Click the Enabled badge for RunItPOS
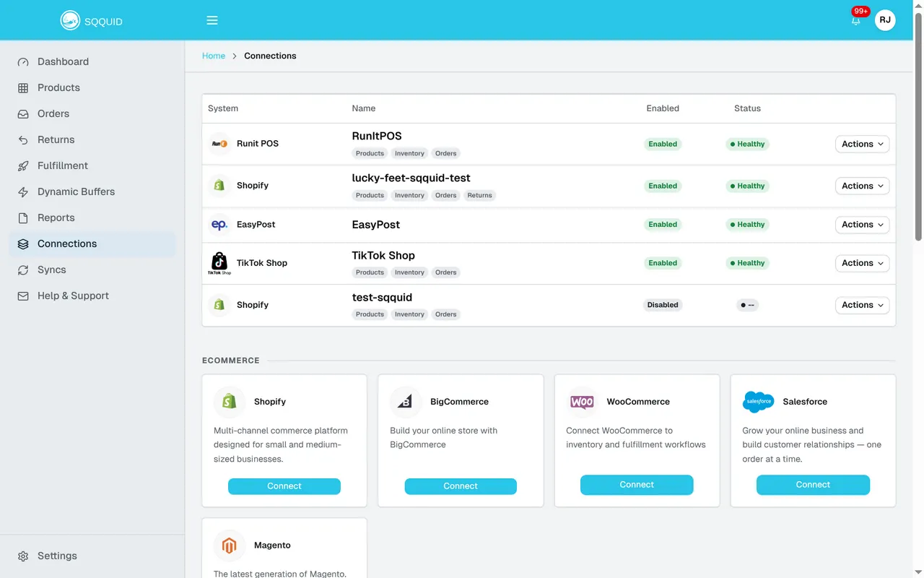Viewport: 924px width, 578px height. click(x=663, y=144)
